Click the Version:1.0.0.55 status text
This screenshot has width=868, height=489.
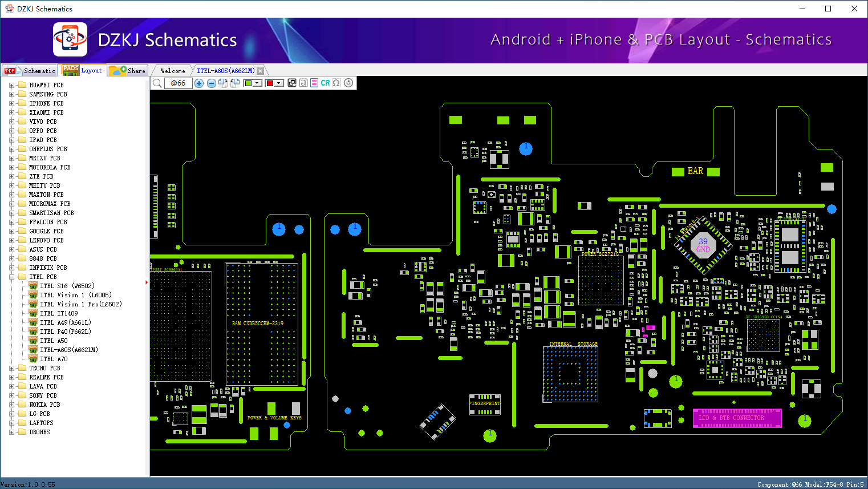(x=28, y=484)
